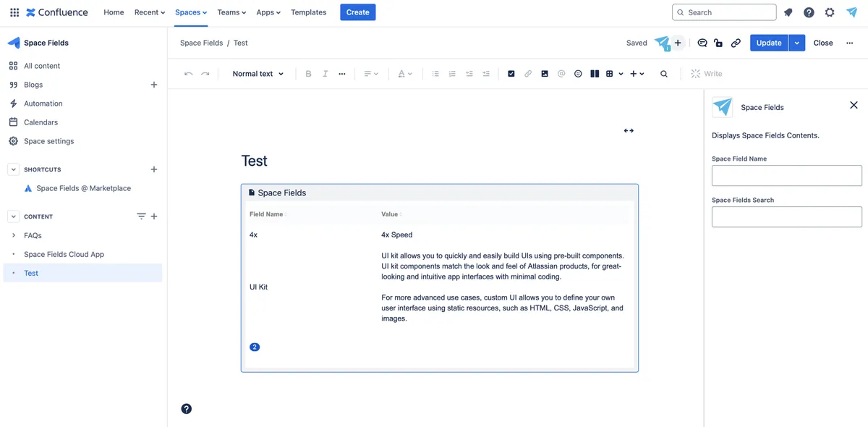Insert a link from toolbar

pyautogui.click(x=528, y=74)
